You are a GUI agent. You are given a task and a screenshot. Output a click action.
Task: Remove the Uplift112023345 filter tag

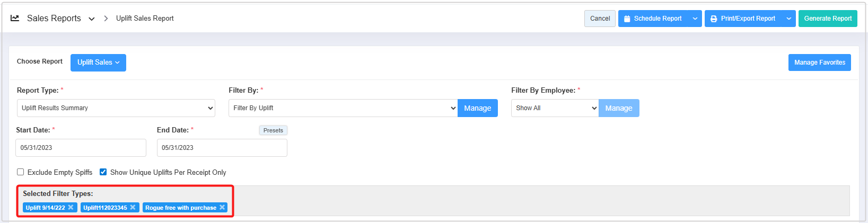[133, 207]
